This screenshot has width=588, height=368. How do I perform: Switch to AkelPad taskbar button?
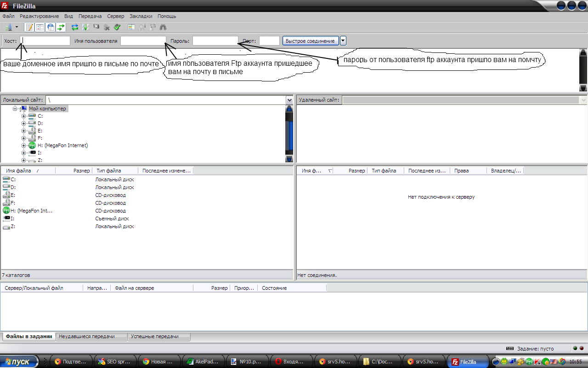pos(204,362)
